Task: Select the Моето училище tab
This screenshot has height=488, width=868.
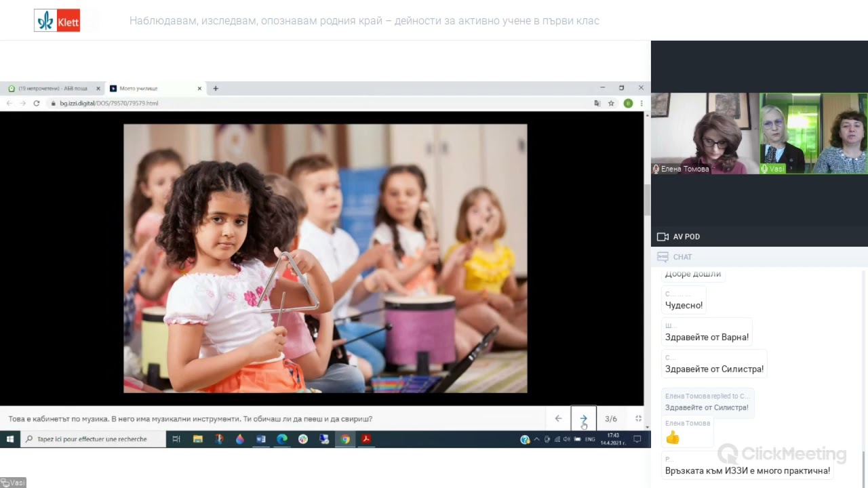Action: (x=155, y=88)
